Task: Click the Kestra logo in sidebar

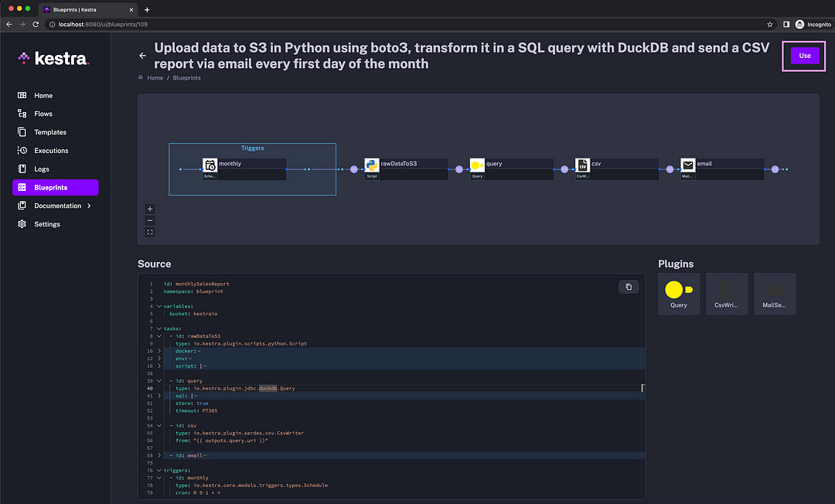Action: (x=53, y=58)
